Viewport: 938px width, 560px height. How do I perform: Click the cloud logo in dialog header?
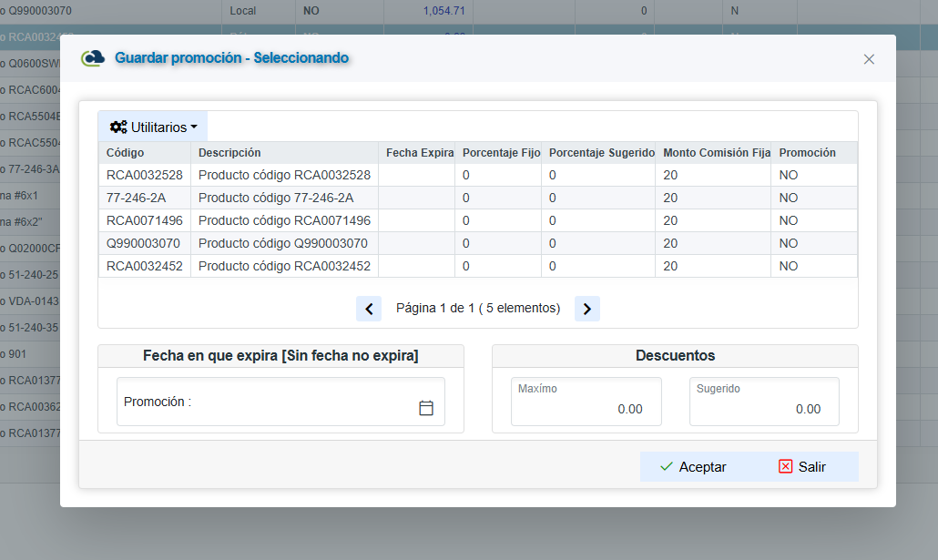point(93,58)
